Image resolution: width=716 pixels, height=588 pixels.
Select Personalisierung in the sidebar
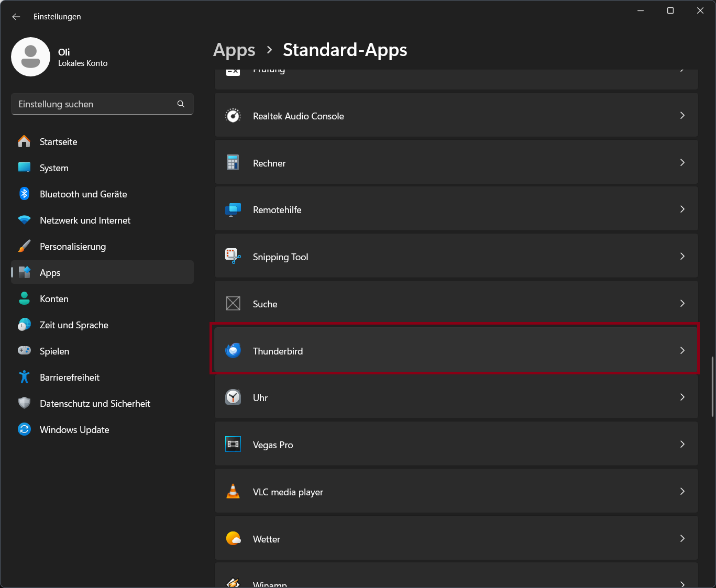pyautogui.click(x=73, y=247)
